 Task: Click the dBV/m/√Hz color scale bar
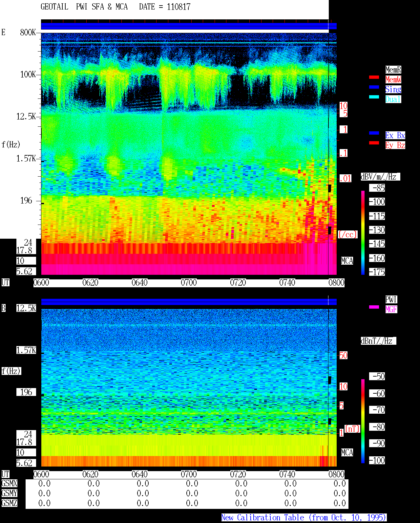363,232
